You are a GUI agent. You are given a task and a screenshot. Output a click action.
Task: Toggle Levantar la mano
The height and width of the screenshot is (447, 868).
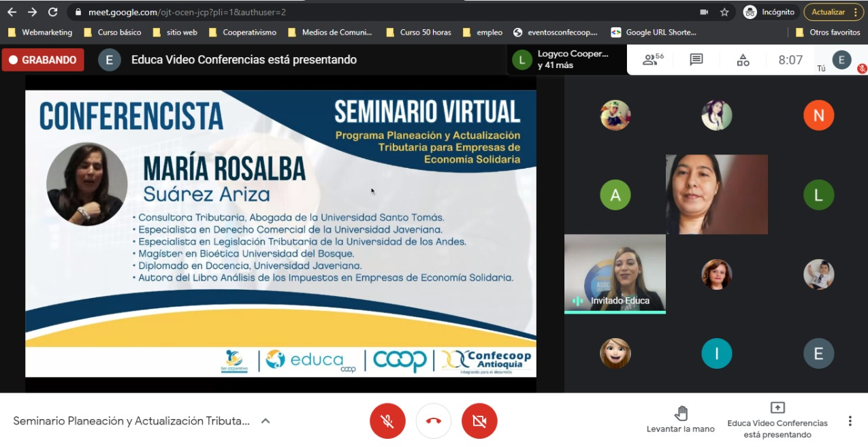[680, 419]
